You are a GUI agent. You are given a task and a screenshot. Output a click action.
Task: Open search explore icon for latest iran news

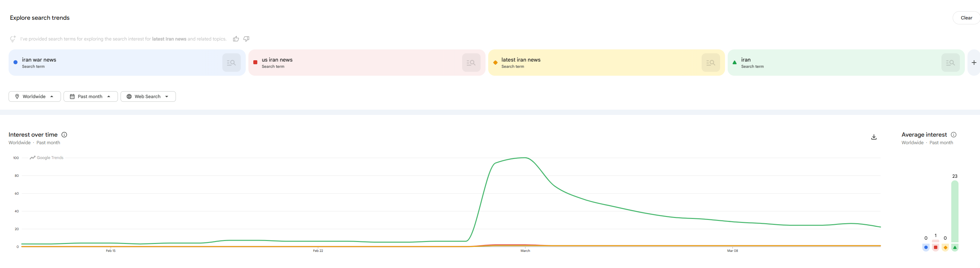point(710,63)
